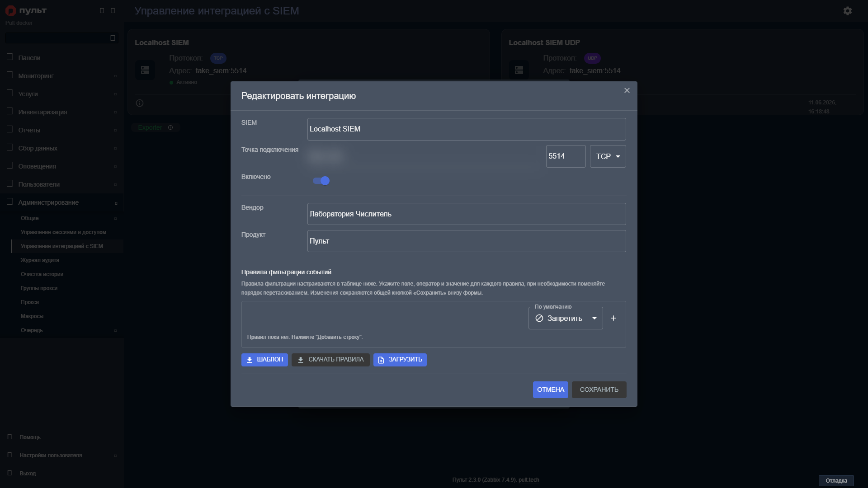
Task: Open the По умолчанию Запретить dropdown
Action: (566, 318)
